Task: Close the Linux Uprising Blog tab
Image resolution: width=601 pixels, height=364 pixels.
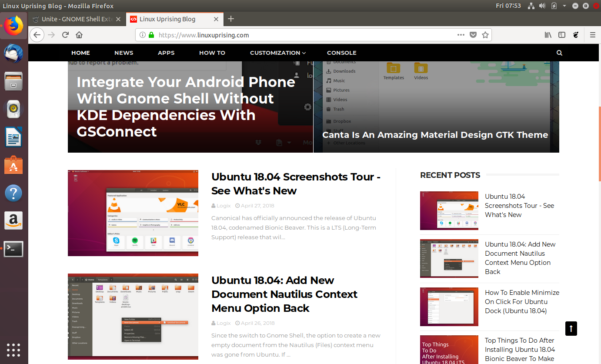Action: (216, 19)
